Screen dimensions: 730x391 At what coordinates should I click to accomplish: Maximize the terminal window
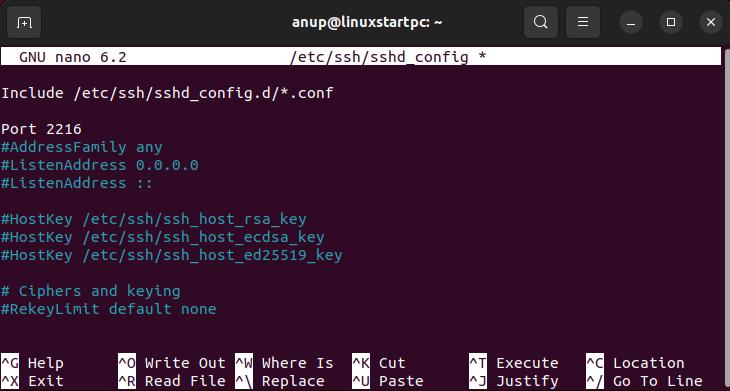point(671,22)
